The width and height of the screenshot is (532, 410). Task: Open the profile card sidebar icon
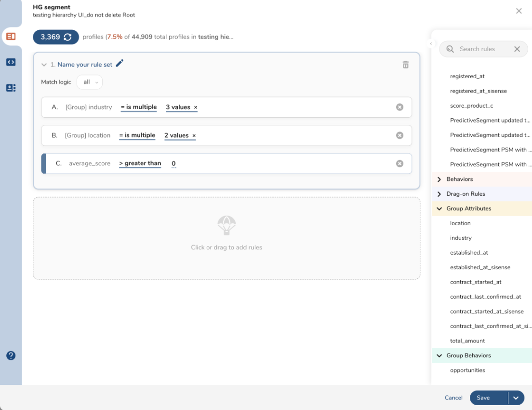pyautogui.click(x=11, y=88)
